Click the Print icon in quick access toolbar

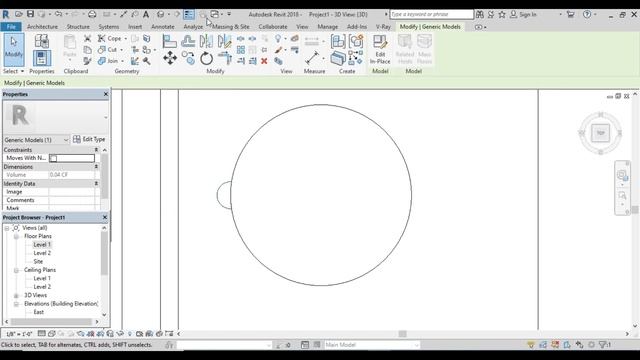[x=92, y=14]
